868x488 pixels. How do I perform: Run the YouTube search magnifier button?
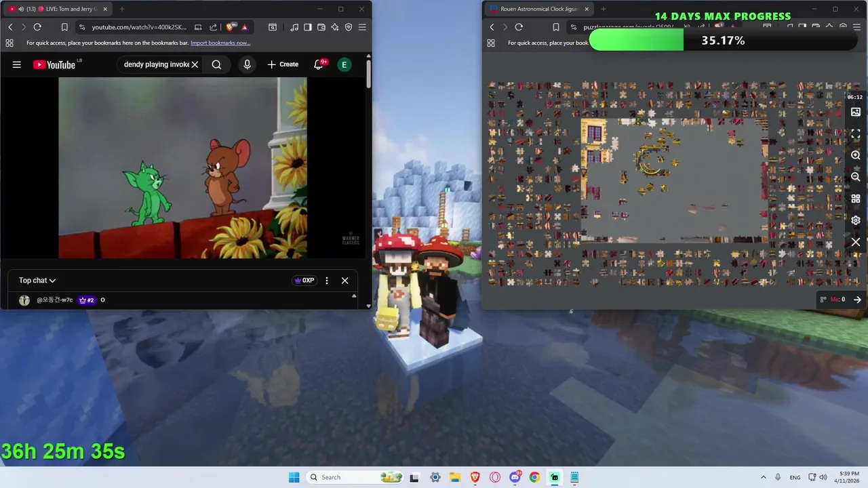pos(216,64)
